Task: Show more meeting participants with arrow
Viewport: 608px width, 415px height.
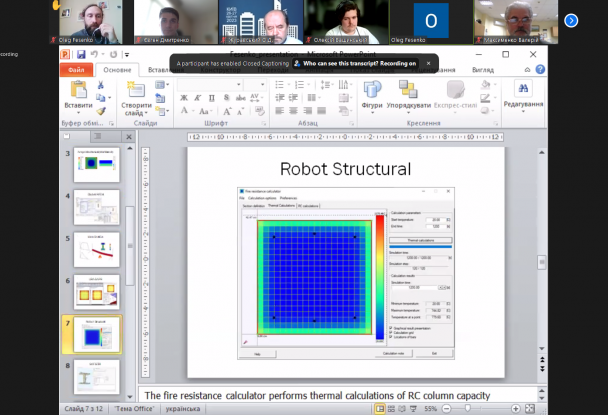Action: [x=571, y=20]
